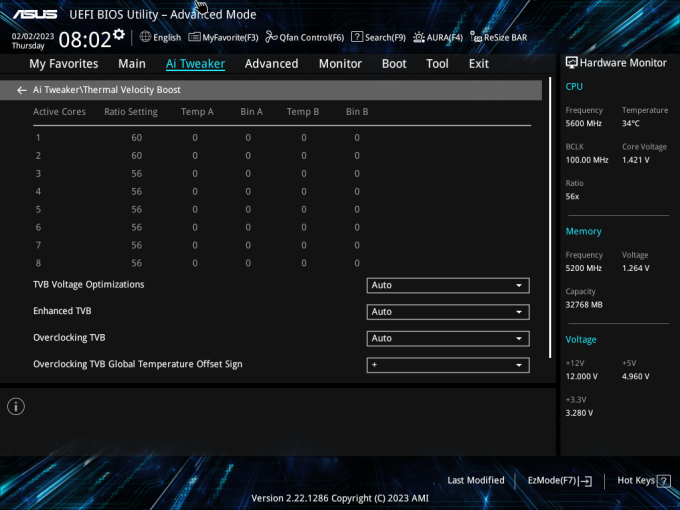Screen dimensions: 680x510
Task: Click the Bin B column header
Action: 357,112
